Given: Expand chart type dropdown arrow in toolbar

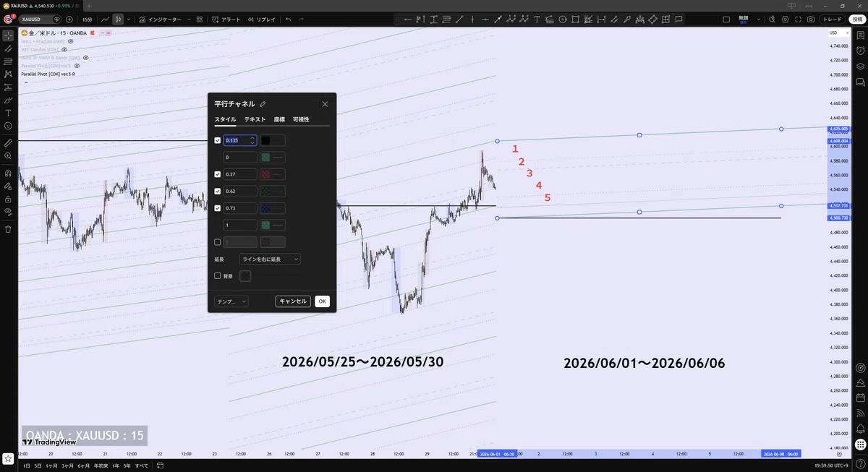Looking at the screenshot, I should tap(129, 20).
